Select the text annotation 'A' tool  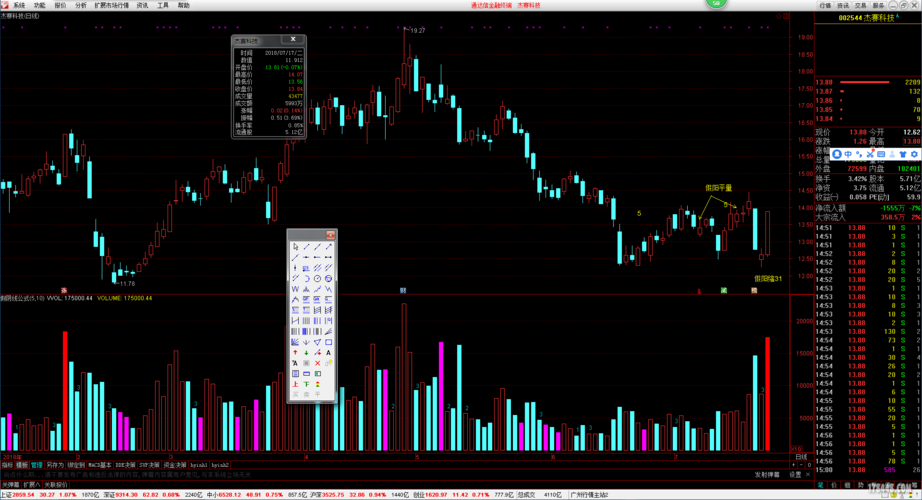click(329, 353)
